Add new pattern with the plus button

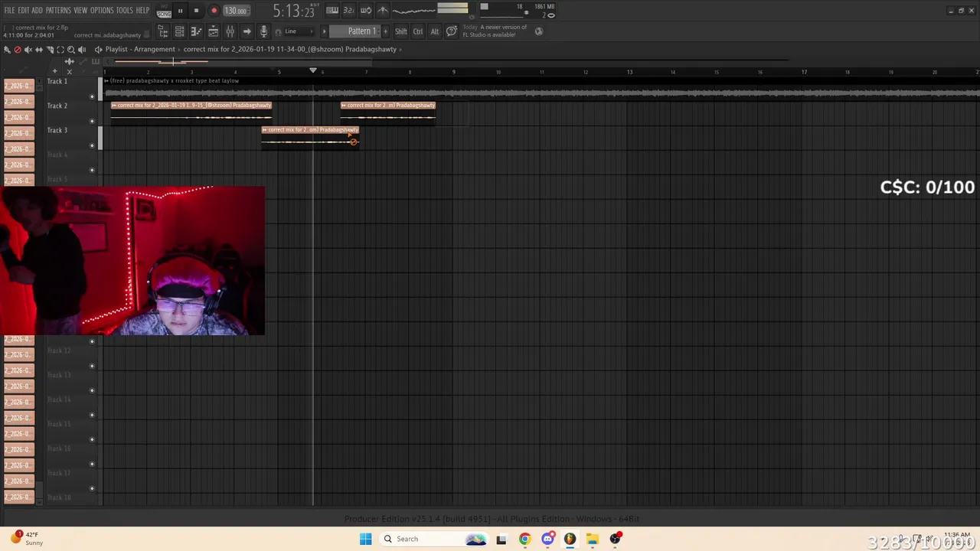(x=385, y=31)
